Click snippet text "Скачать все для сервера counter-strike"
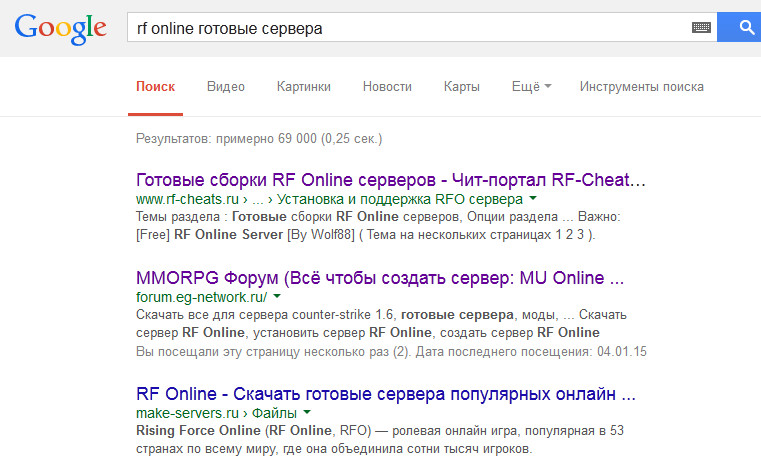The height and width of the screenshot is (465, 761). pyautogui.click(x=253, y=315)
